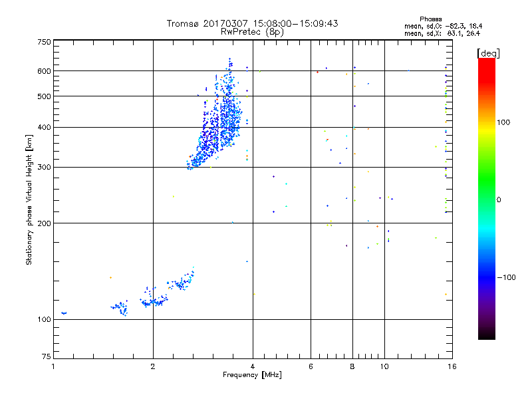Click the 100 tick label on the height axis
The height and width of the screenshot is (399, 532).
pos(44,319)
